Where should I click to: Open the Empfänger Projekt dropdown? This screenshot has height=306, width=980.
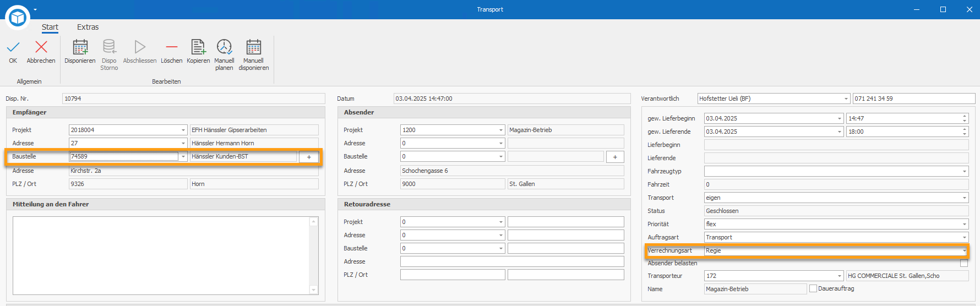click(183, 130)
